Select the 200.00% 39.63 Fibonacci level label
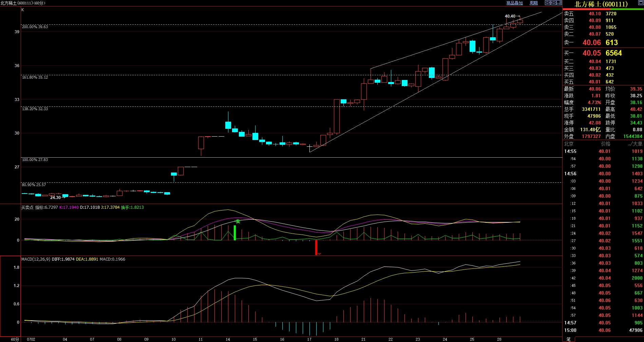Viewport: 644px width, 342px height. (35, 27)
